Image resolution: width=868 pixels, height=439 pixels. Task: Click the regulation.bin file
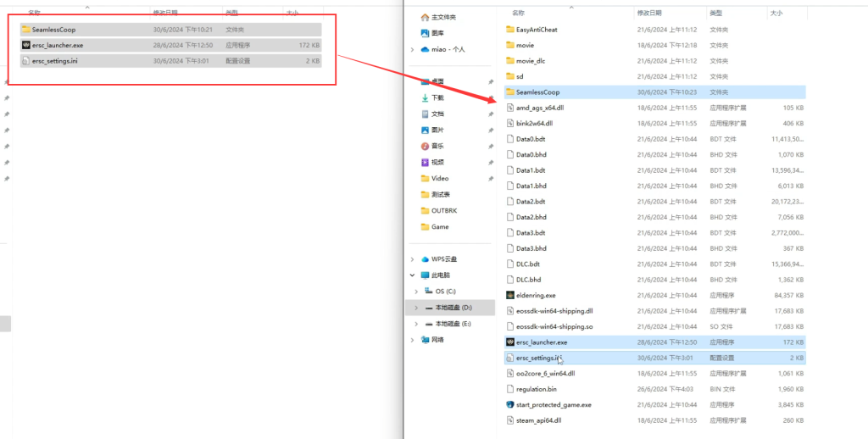click(x=536, y=389)
